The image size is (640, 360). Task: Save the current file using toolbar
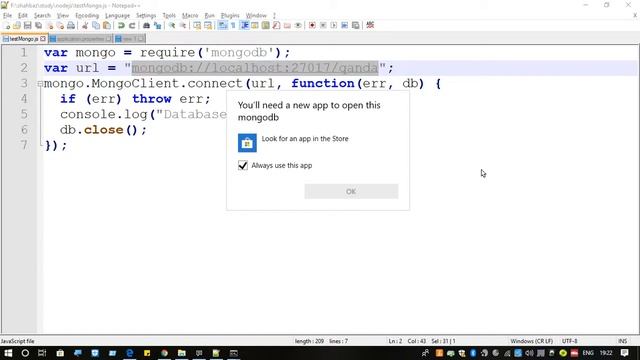click(x=27, y=25)
